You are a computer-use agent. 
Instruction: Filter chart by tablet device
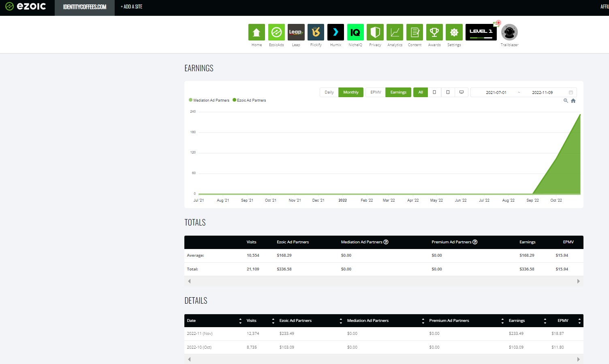pyautogui.click(x=448, y=92)
